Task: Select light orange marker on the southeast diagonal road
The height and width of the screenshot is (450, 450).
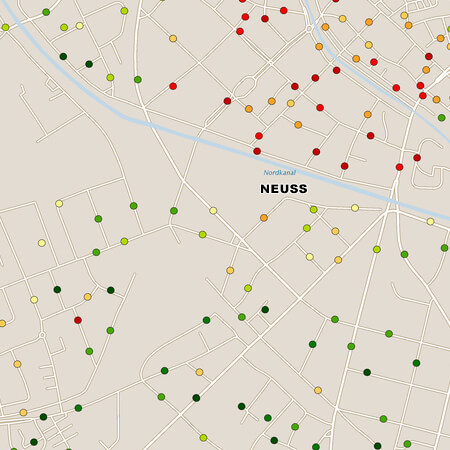Action: 318,390
